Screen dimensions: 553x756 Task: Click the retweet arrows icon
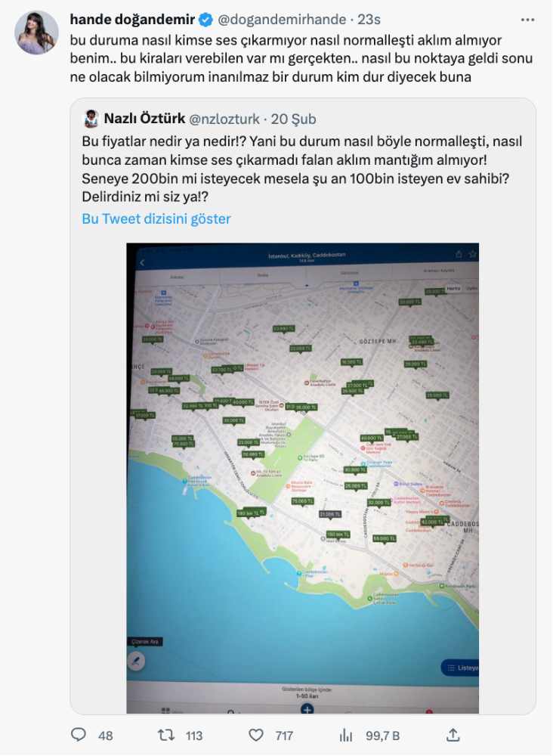tap(166, 735)
